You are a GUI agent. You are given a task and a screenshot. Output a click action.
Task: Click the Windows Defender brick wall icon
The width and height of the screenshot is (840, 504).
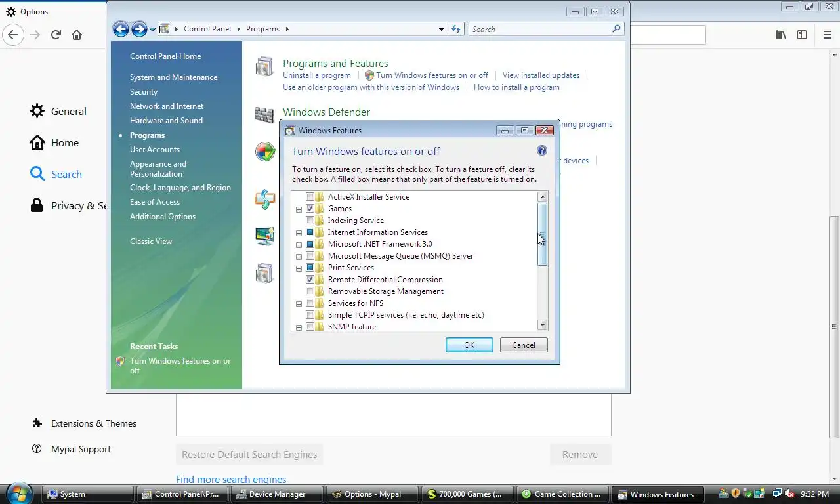click(264, 115)
